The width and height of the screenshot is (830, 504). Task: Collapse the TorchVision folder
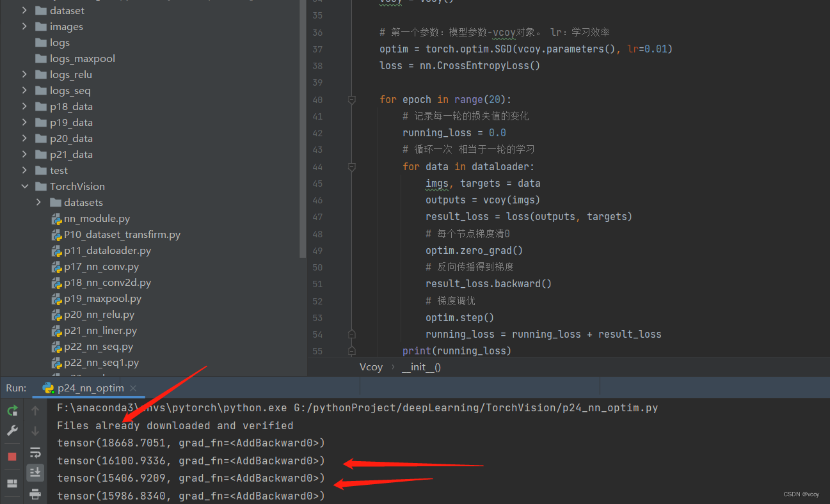(24, 186)
